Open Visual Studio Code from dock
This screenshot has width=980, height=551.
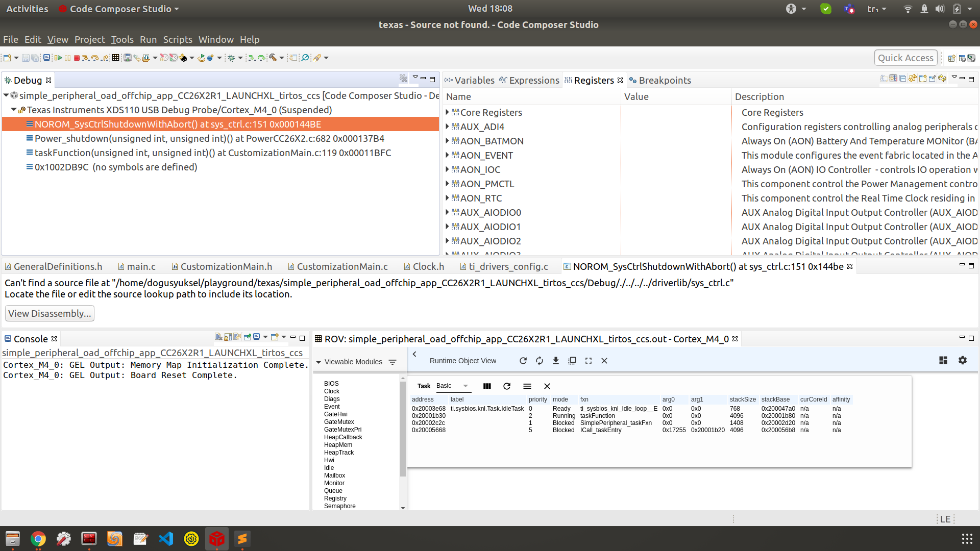(x=166, y=539)
